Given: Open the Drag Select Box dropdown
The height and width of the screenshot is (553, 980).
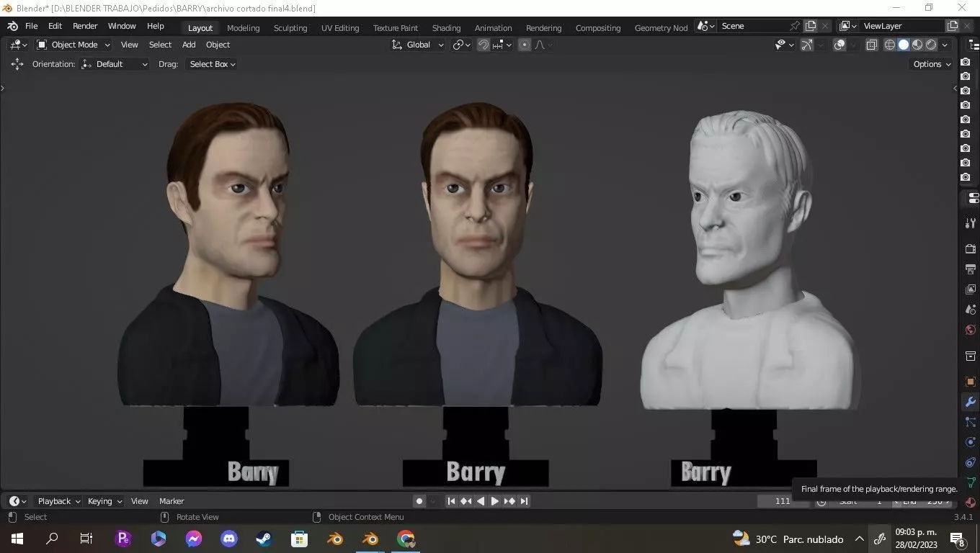Looking at the screenshot, I should [210, 64].
